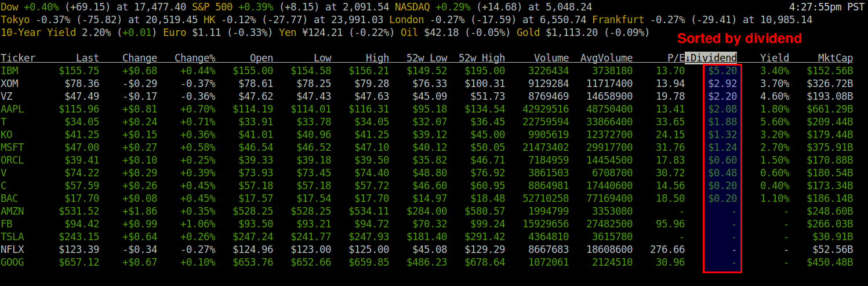Click IBM's $5.20 dividend value
The width and height of the screenshot is (868, 286).
pos(722,71)
